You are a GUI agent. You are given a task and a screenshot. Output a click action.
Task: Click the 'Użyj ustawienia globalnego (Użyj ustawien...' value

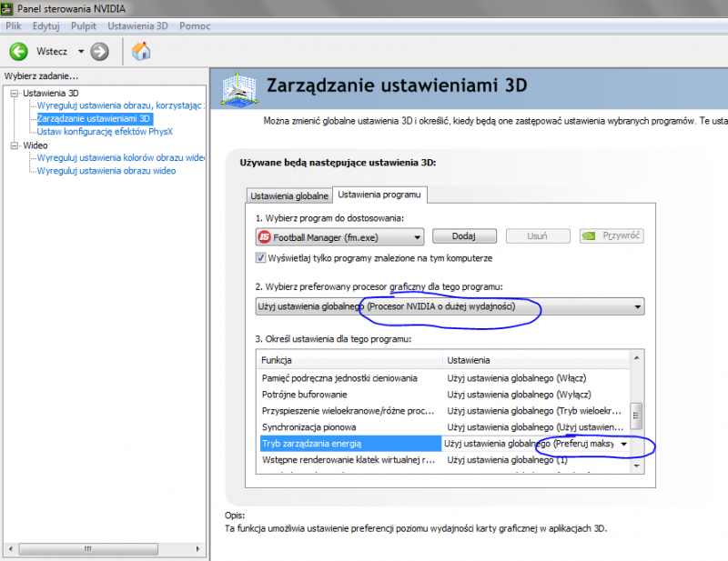535,427
